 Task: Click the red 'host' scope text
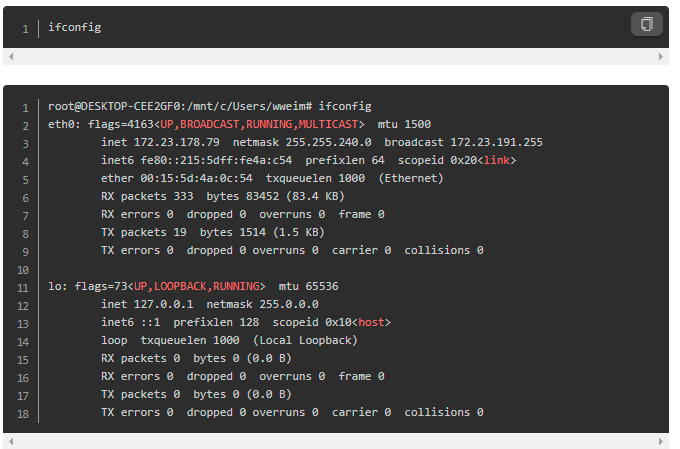pos(371,322)
